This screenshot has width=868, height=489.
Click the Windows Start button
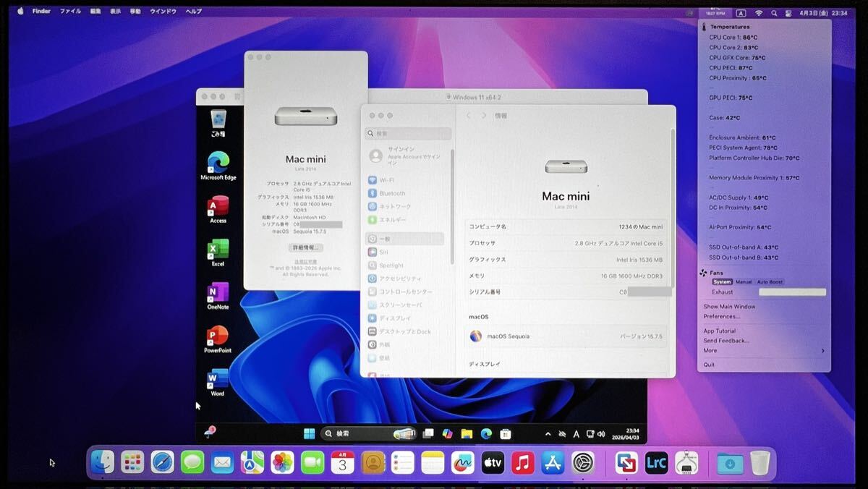tap(309, 433)
